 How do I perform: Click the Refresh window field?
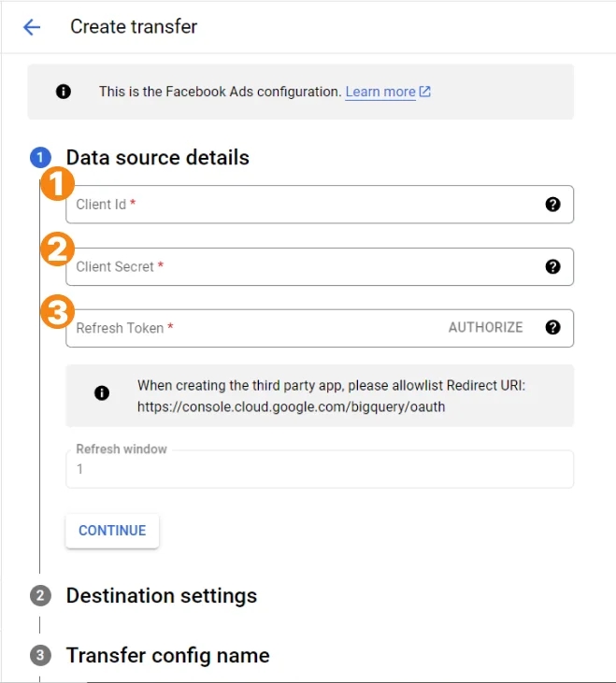click(320, 469)
